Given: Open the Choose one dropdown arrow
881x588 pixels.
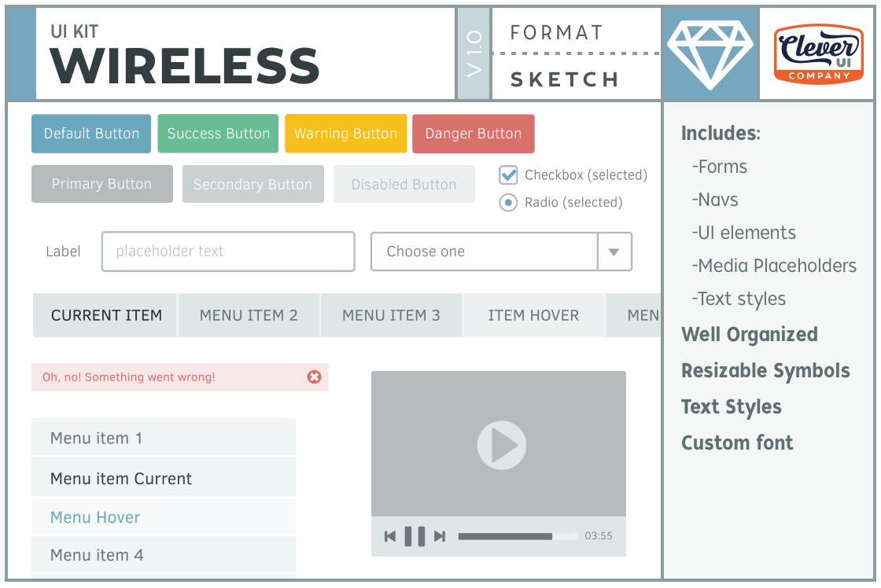Looking at the screenshot, I should pos(614,252).
